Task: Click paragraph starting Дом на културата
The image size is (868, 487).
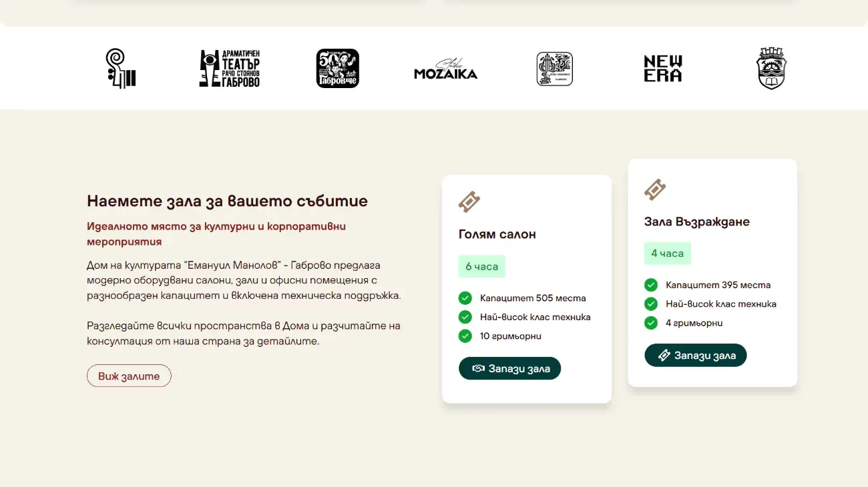Action: pos(244,280)
